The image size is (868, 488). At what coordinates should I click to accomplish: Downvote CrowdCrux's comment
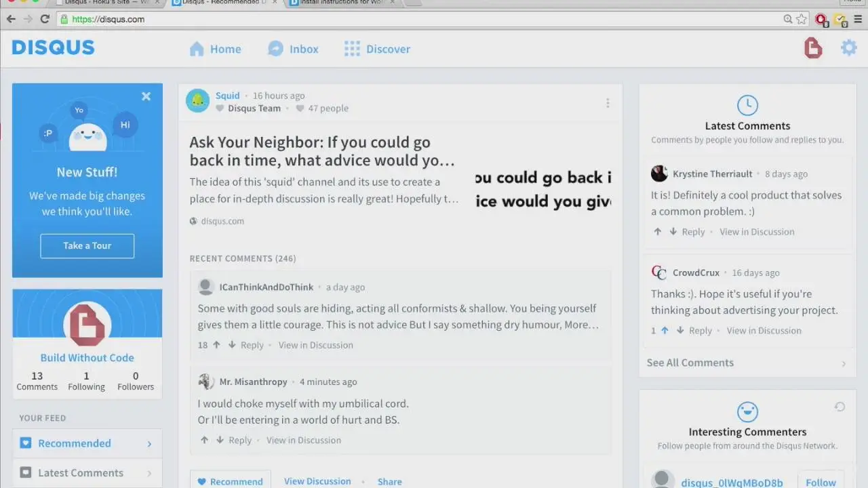point(680,331)
